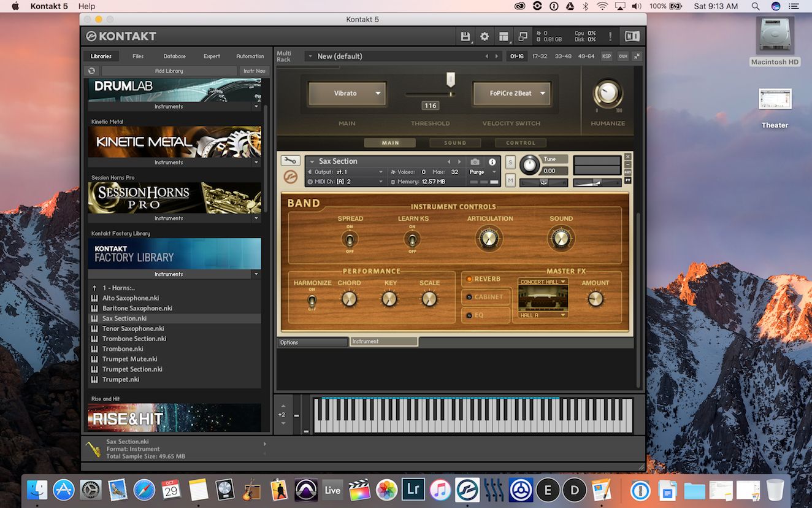This screenshot has width=812, height=508.
Task: Open Finder from the Dock
Action: [x=37, y=490]
